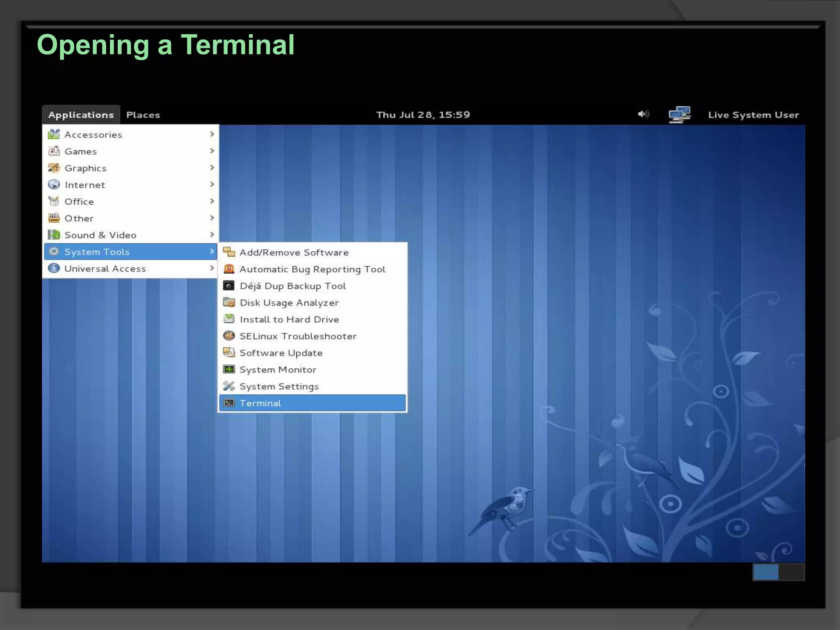The width and height of the screenshot is (840, 630).
Task: Click the SELinux Troubleshooter icon
Action: (x=229, y=336)
